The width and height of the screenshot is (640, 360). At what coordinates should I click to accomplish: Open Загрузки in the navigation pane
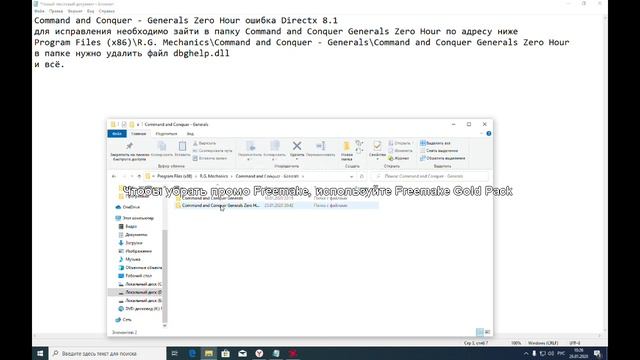point(131,243)
